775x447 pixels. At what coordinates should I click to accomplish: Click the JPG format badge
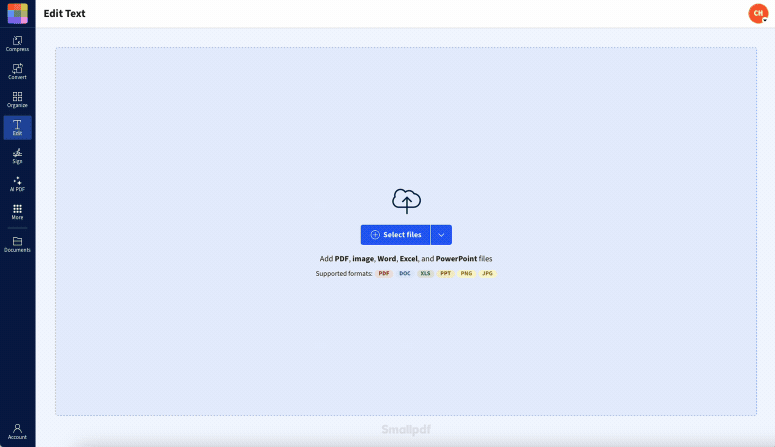click(487, 273)
